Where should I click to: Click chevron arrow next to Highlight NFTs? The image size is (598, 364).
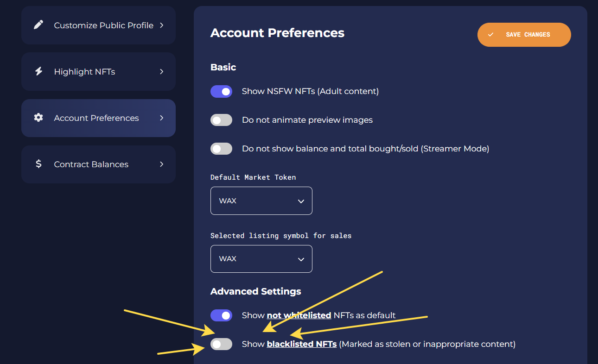tap(161, 71)
